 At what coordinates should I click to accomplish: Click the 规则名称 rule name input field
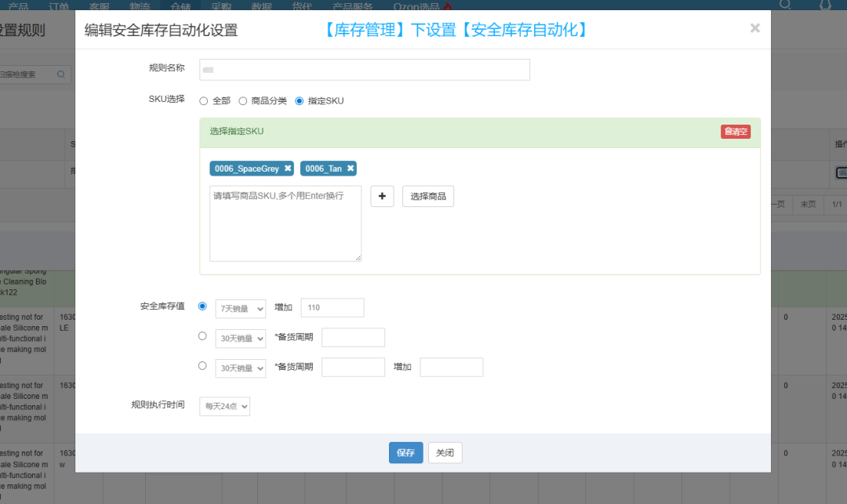364,69
